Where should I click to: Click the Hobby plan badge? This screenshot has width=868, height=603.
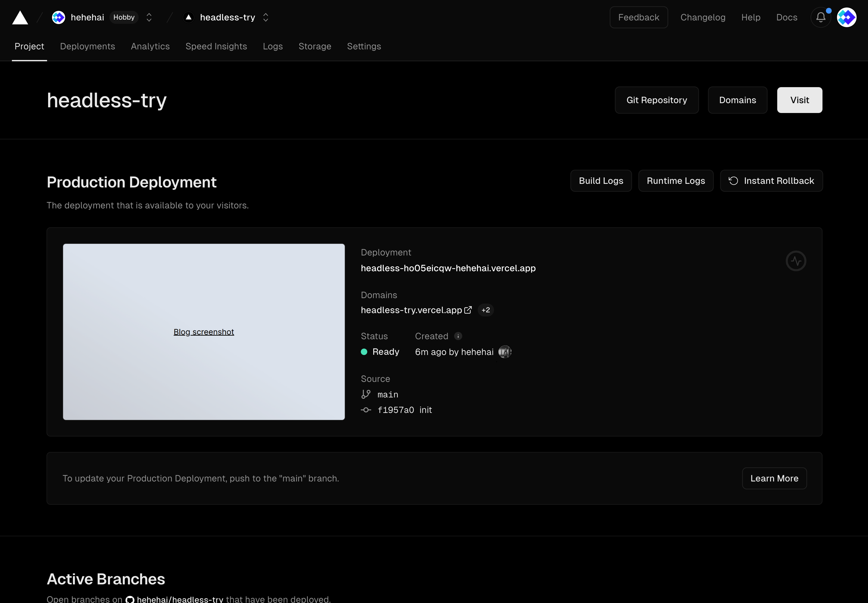click(124, 17)
